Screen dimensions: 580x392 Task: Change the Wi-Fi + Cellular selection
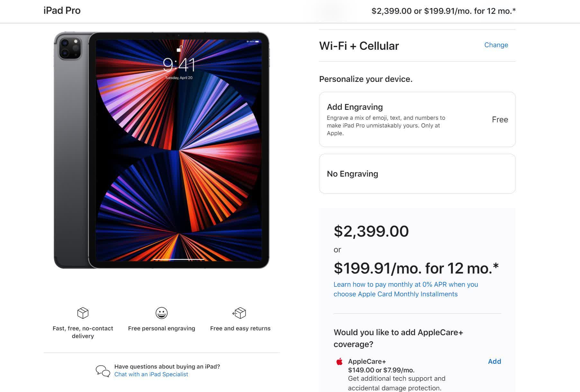496,45
